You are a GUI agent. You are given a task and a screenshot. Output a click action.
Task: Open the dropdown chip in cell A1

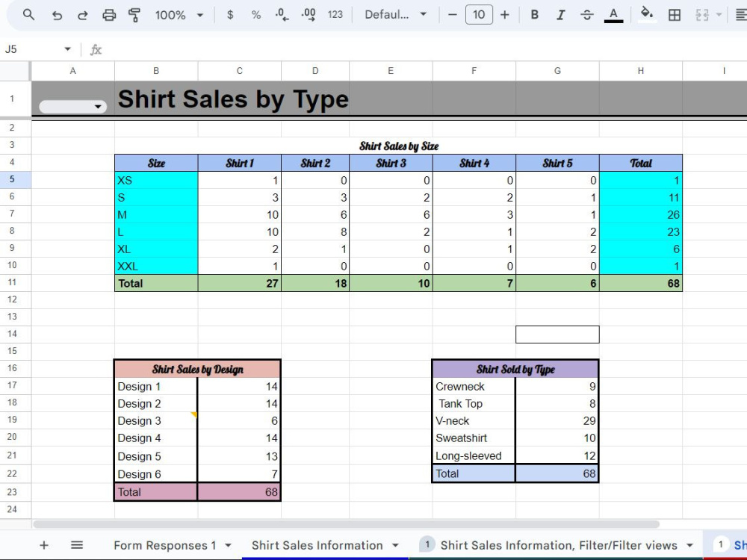(x=72, y=106)
